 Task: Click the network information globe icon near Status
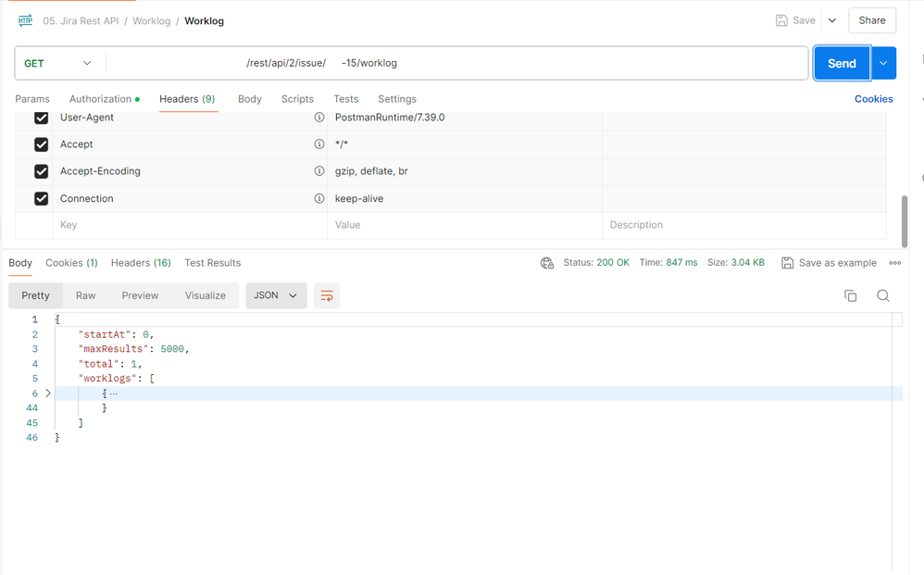(547, 263)
